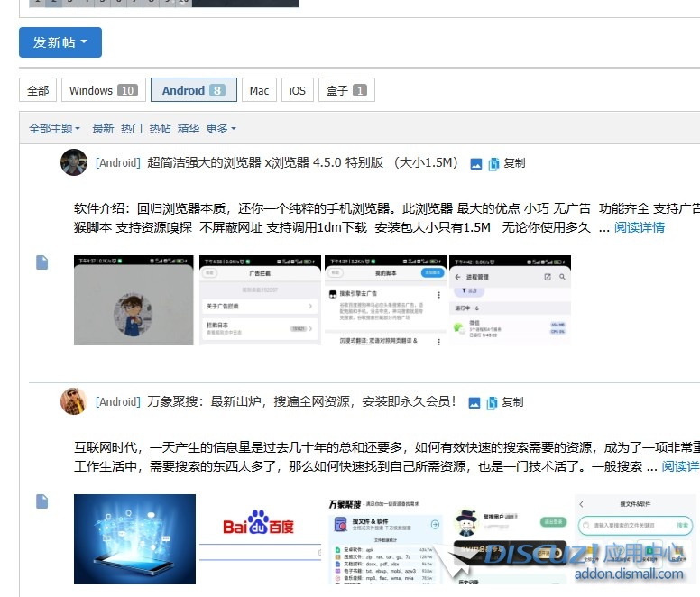This screenshot has width=700, height=597.
Task: Click the document icon left of the first post thumbnails
Action: 41,262
